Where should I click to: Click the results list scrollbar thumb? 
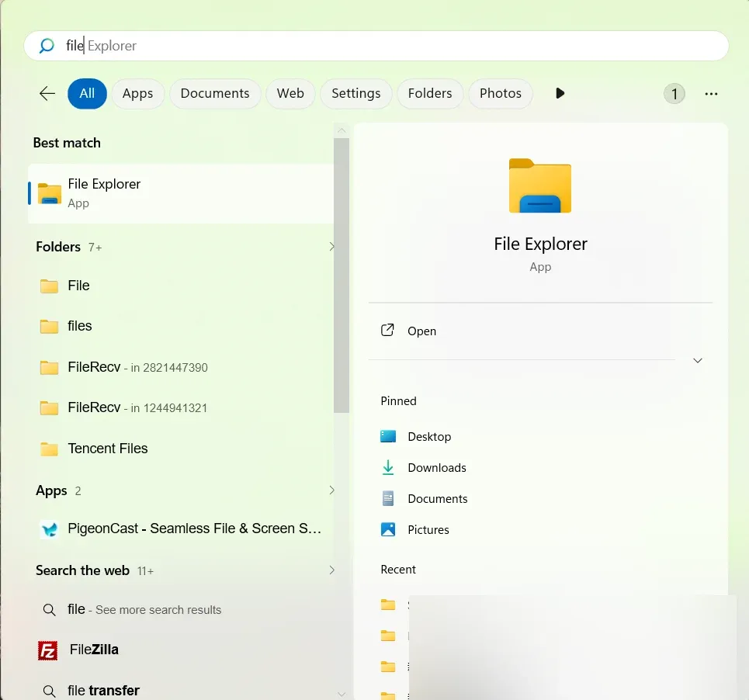click(341, 275)
